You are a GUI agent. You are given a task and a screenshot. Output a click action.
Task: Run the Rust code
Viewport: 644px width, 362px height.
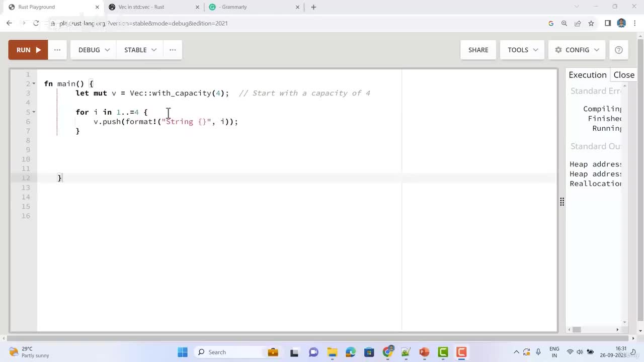click(28, 50)
